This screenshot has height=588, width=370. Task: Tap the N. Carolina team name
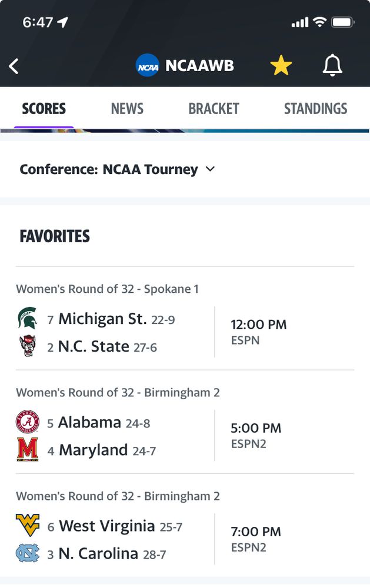click(x=98, y=553)
